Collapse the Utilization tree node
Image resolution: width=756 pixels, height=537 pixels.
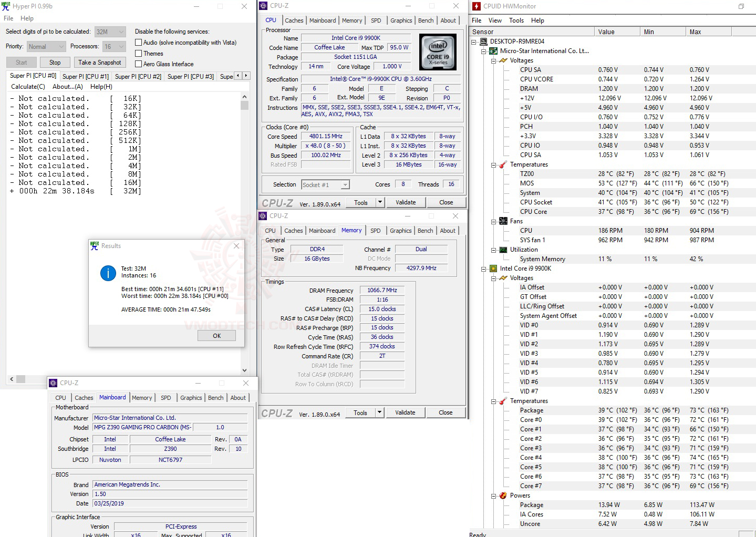click(493, 250)
